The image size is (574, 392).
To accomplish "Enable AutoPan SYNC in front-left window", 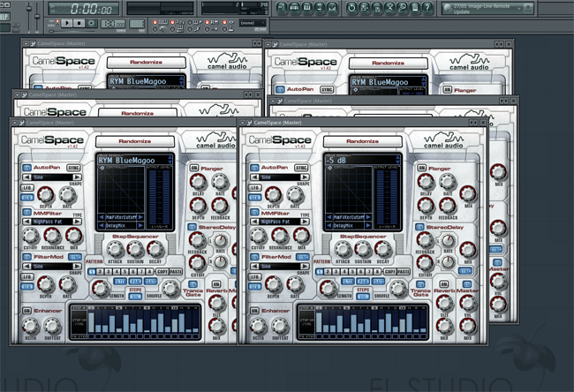I will click(73, 167).
